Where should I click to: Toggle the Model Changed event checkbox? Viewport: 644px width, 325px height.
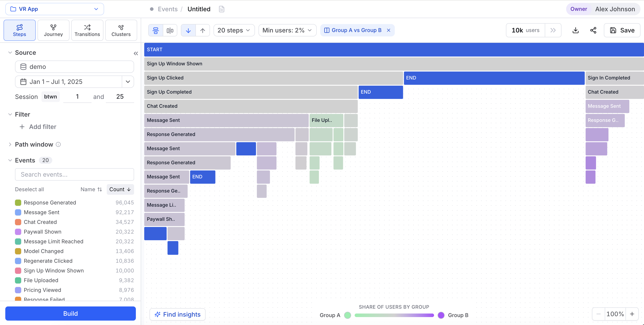(x=18, y=251)
